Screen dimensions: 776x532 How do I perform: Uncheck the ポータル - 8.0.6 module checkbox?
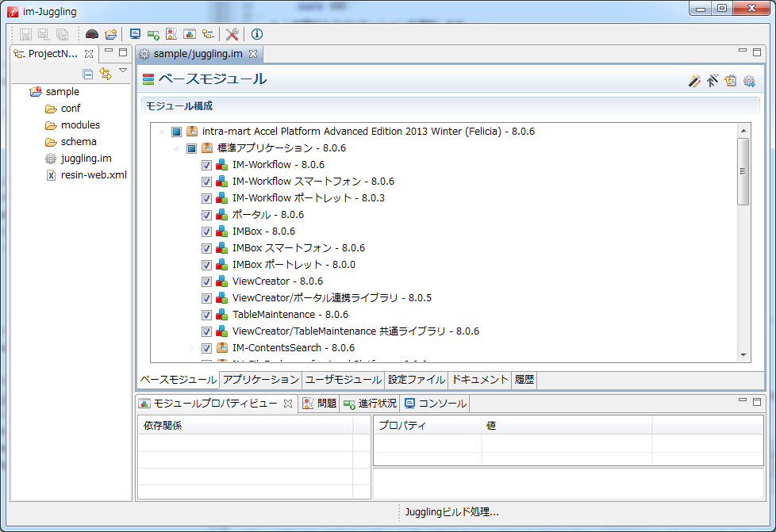[x=207, y=215]
